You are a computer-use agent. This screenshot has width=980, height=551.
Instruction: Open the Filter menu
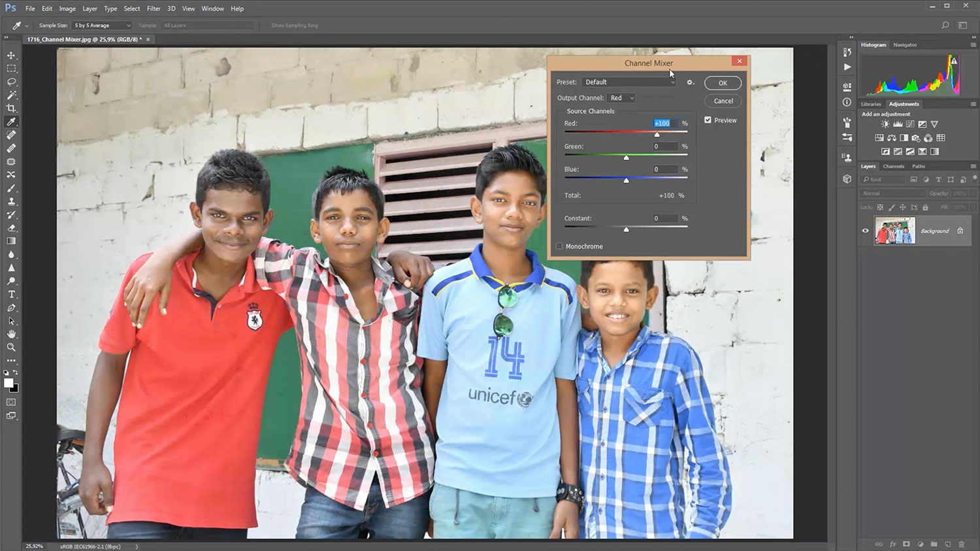tap(154, 8)
